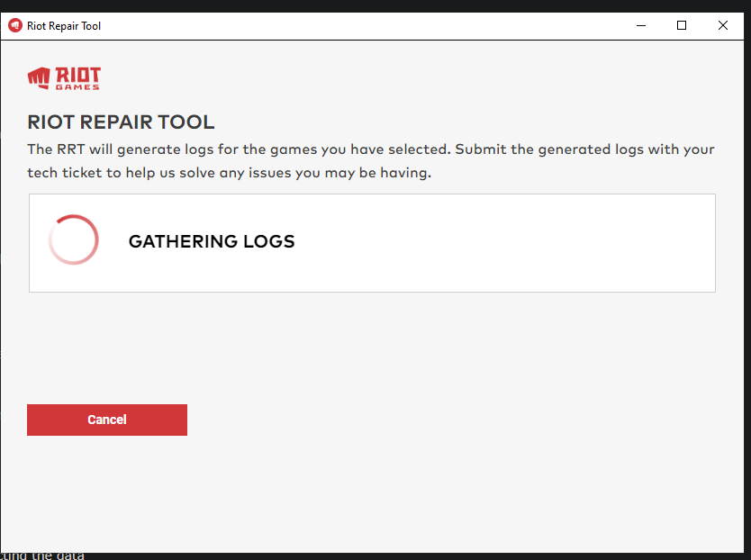Click the Riot Games logo
The image size is (751, 560).
coord(64,78)
